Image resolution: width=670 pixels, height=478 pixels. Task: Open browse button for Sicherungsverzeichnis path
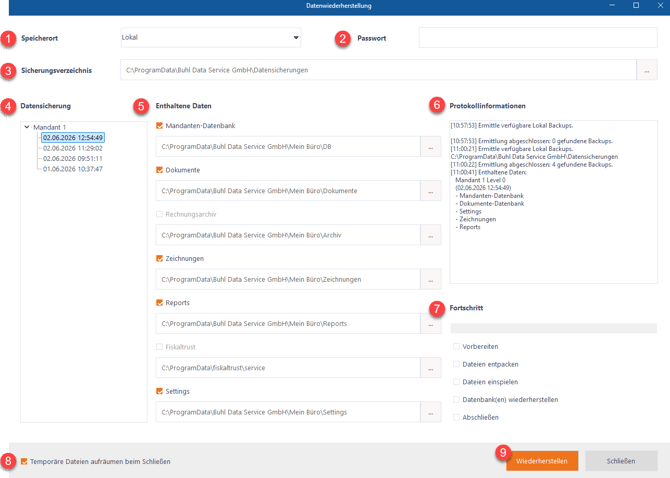pos(646,70)
